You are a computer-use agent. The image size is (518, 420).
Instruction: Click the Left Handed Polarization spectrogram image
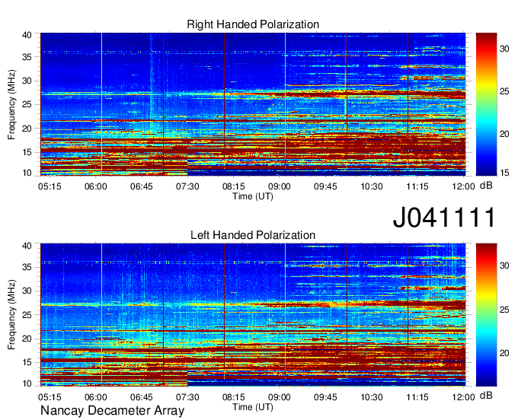(x=253, y=315)
